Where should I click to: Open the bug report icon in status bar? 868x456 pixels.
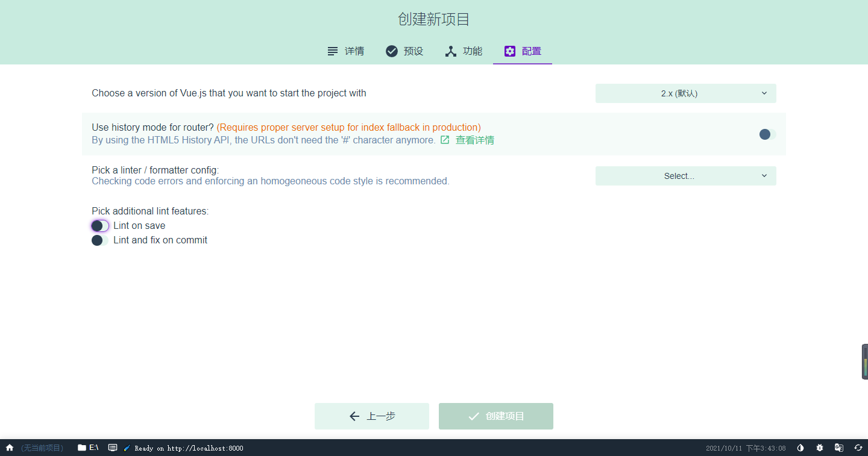pos(819,448)
